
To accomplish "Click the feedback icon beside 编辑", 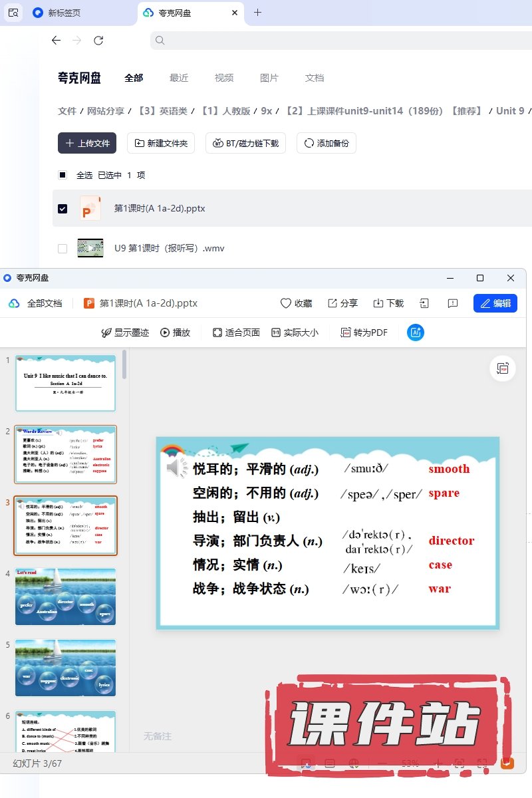I will coord(453,303).
